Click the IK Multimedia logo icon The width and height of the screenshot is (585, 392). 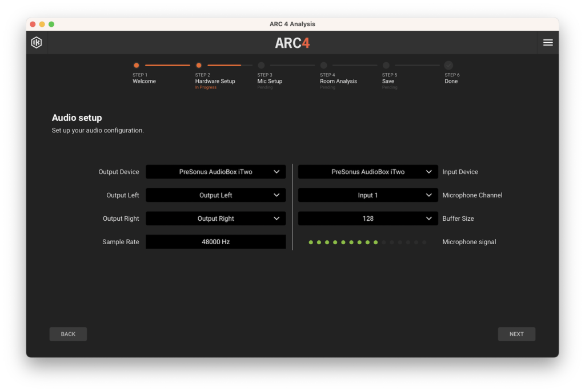pyautogui.click(x=37, y=43)
